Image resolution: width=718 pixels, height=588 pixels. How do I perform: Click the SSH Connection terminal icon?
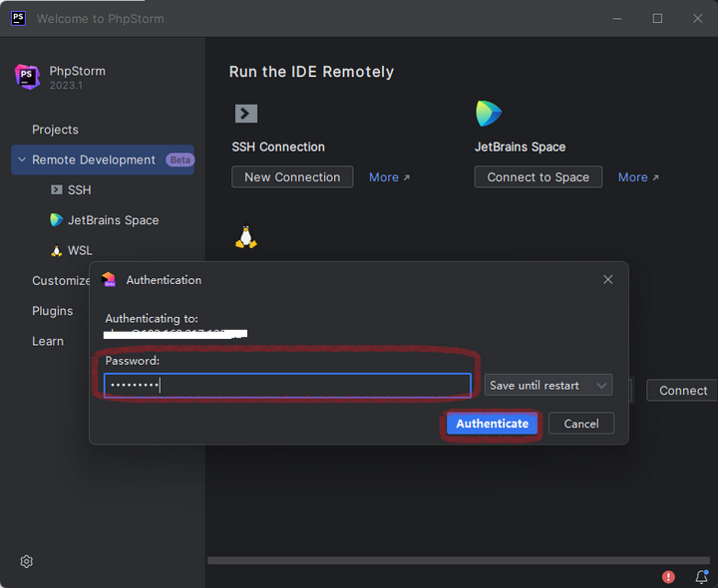(246, 114)
